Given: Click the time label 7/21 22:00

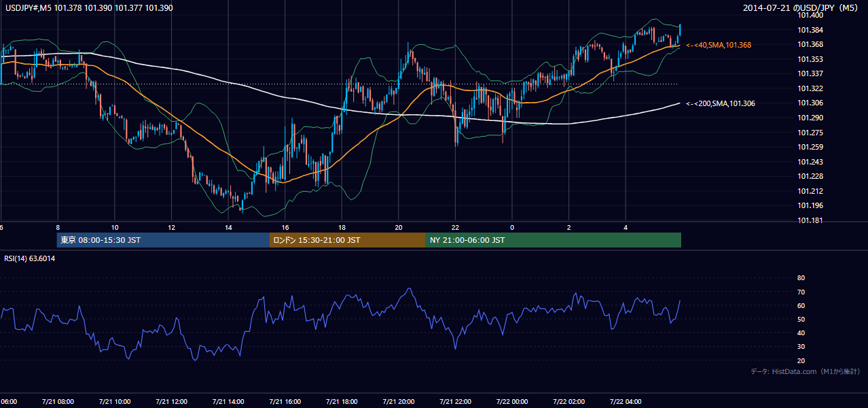Looking at the screenshot, I should pyautogui.click(x=455, y=402).
